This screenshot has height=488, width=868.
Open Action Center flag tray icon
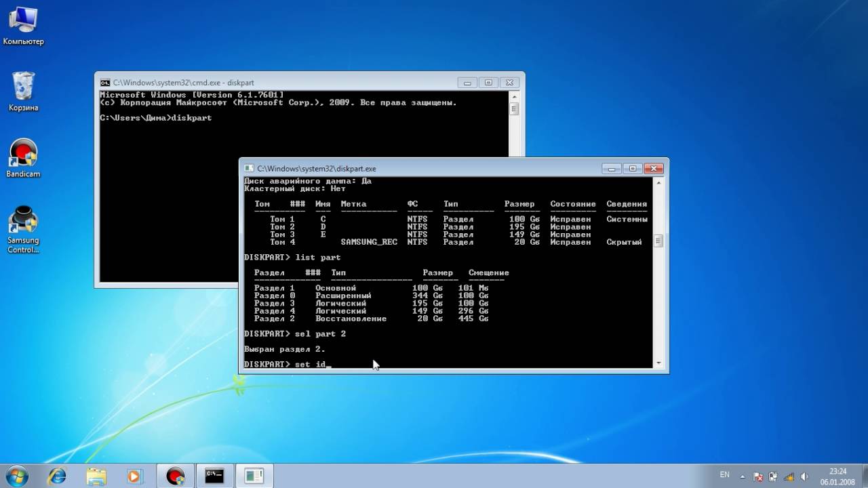point(759,476)
